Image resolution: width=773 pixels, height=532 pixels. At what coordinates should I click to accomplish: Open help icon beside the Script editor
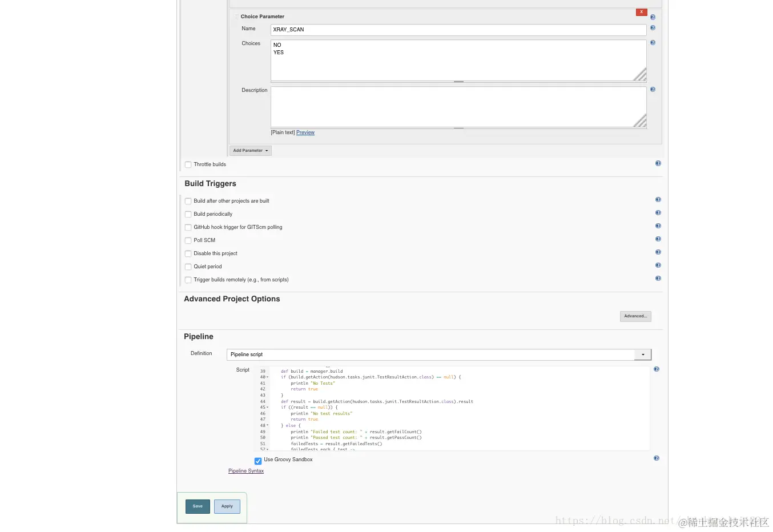(657, 369)
